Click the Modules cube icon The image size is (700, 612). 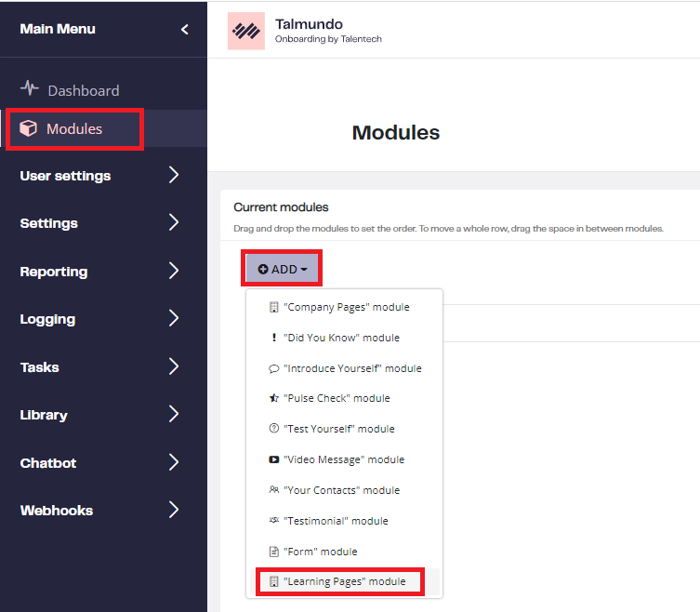pyautogui.click(x=28, y=128)
